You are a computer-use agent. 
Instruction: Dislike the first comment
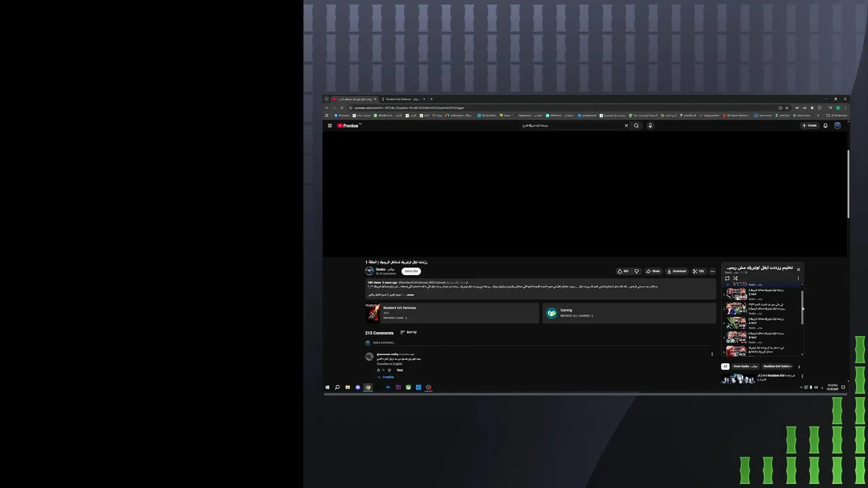[389, 370]
